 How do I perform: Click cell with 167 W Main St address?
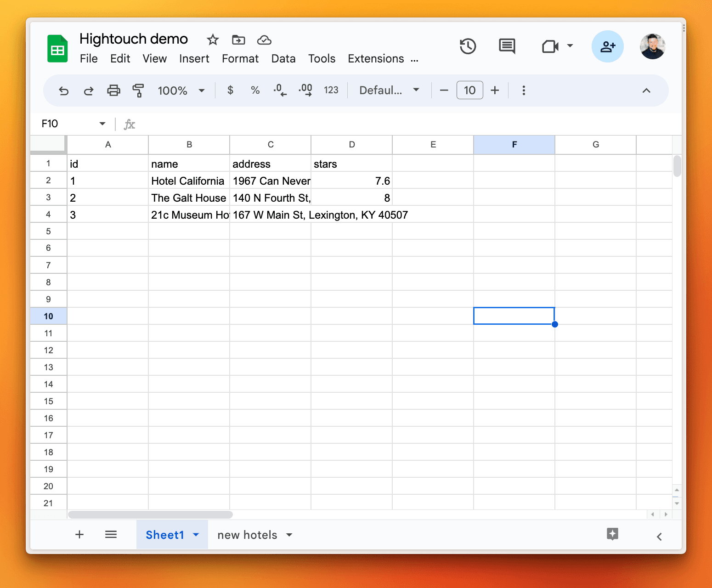[270, 215]
